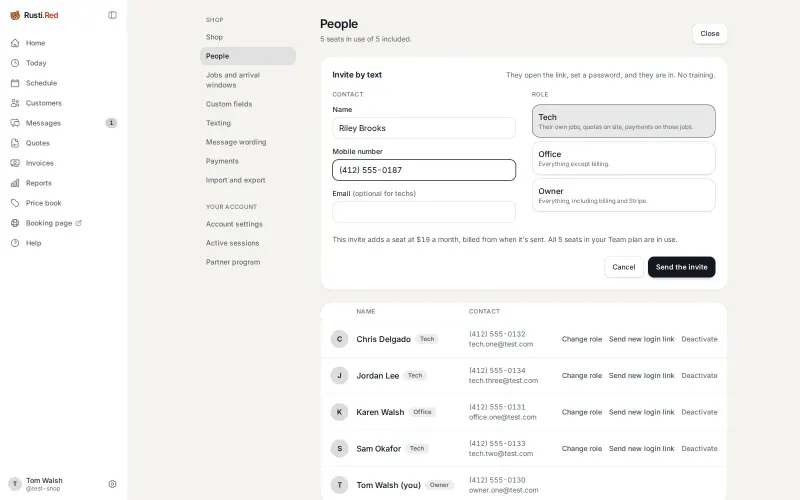The width and height of the screenshot is (800, 500).
Task: Change role for Jordan Lee
Action: click(582, 376)
